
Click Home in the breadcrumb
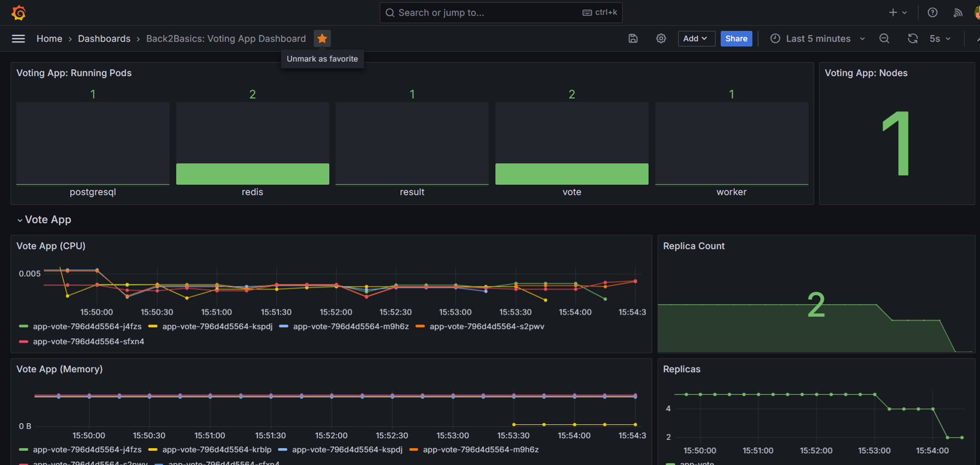(x=49, y=38)
